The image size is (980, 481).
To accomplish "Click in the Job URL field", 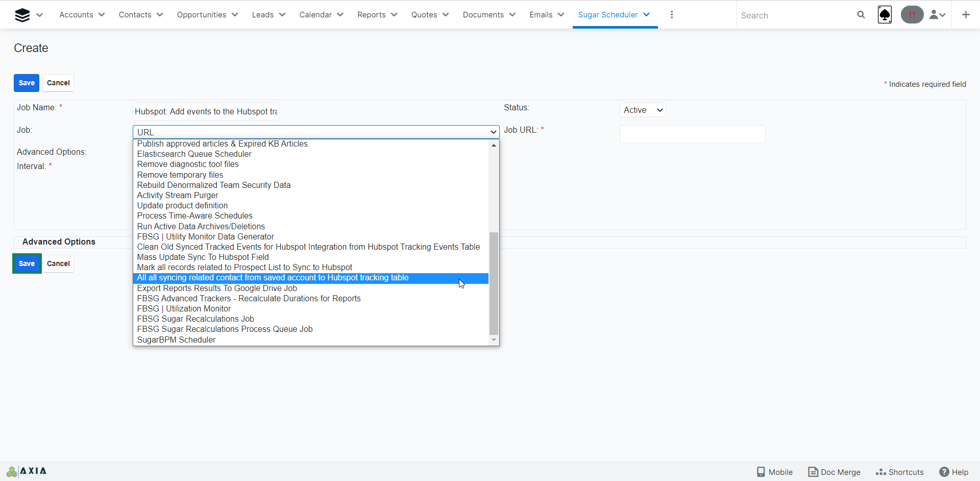I will [692, 134].
